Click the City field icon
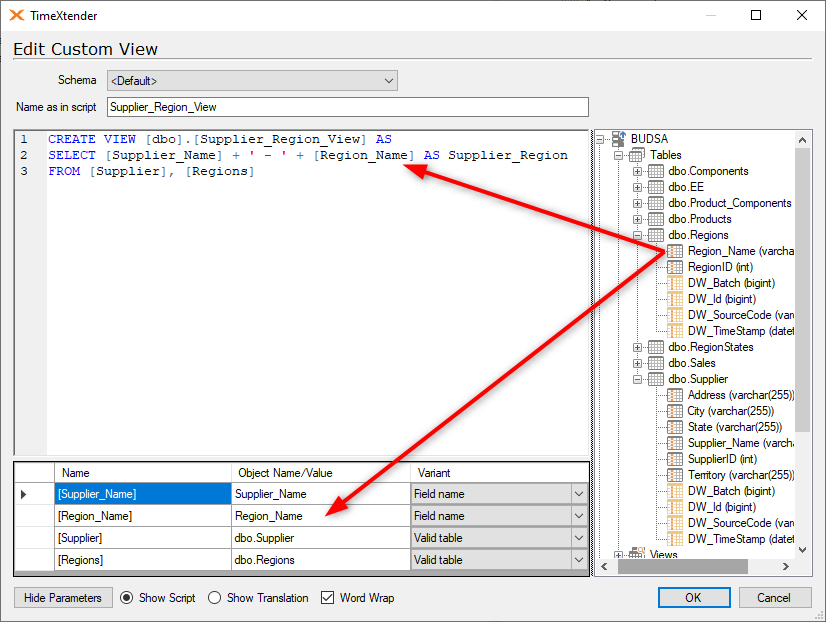 tap(675, 411)
